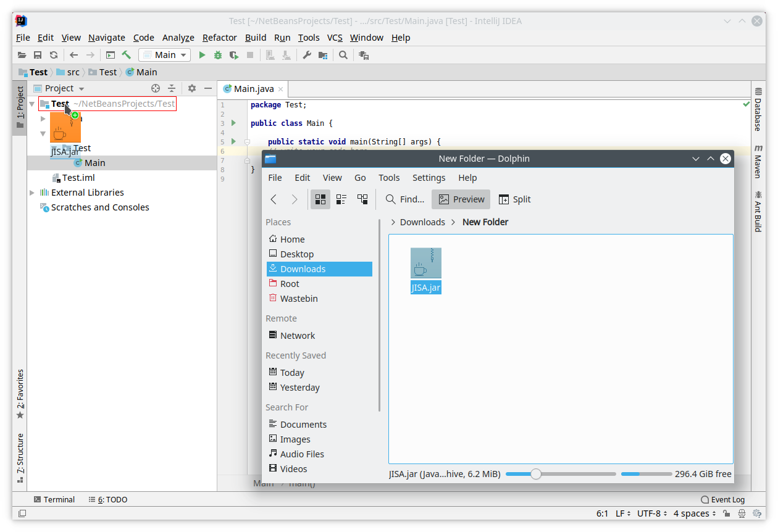
Task: Click the IDE settings gear-question icon in status bar
Action: tap(756, 513)
